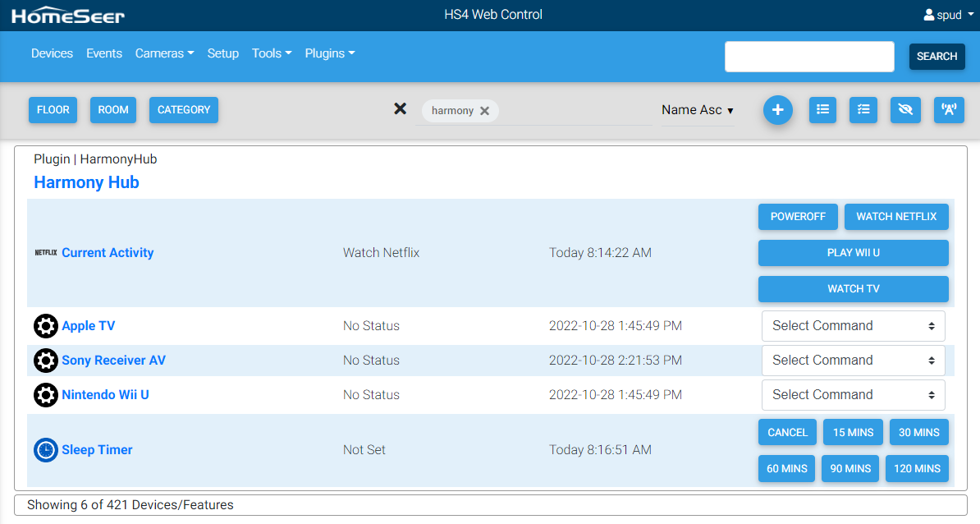980x524 pixels.
Task: Switch to list view icon
Action: tap(822, 110)
